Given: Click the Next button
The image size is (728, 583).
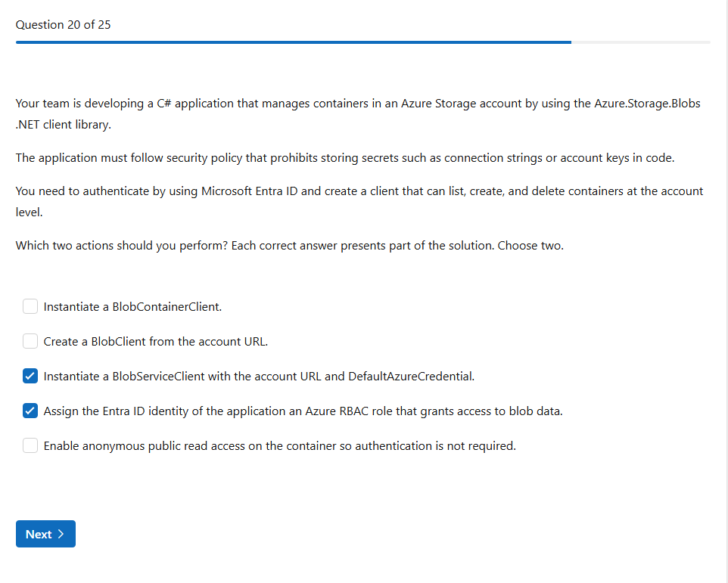Looking at the screenshot, I should 45,534.
